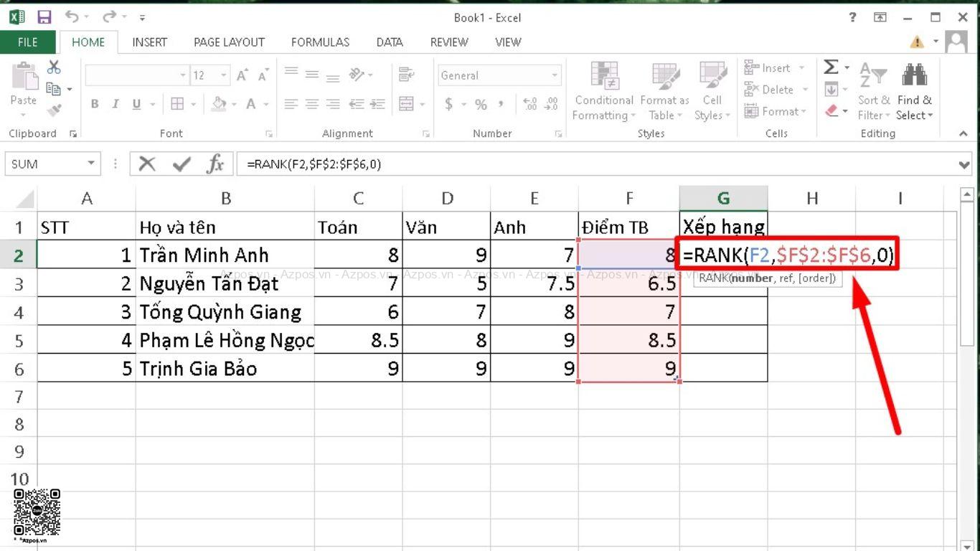
Task: Open the General number format dropdown
Action: (x=555, y=75)
